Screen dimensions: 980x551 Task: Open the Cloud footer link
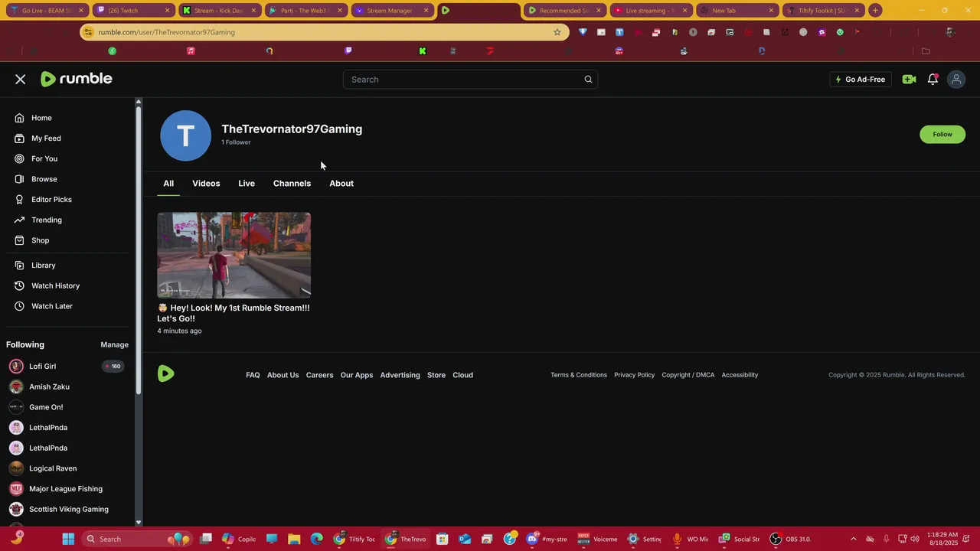pyautogui.click(x=462, y=375)
